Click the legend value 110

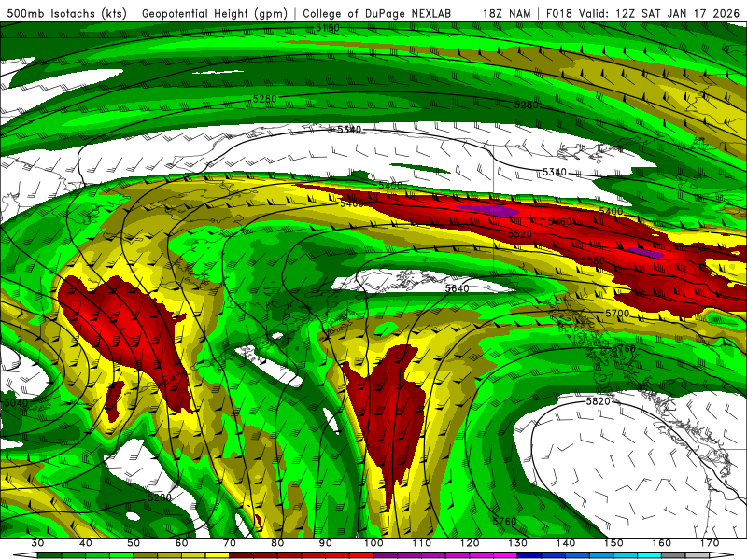422,543
